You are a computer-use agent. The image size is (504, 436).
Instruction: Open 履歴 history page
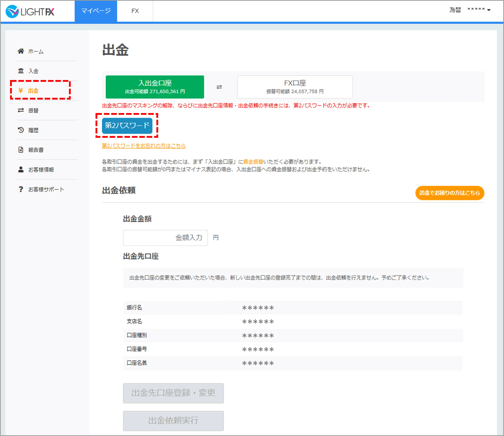(x=33, y=130)
